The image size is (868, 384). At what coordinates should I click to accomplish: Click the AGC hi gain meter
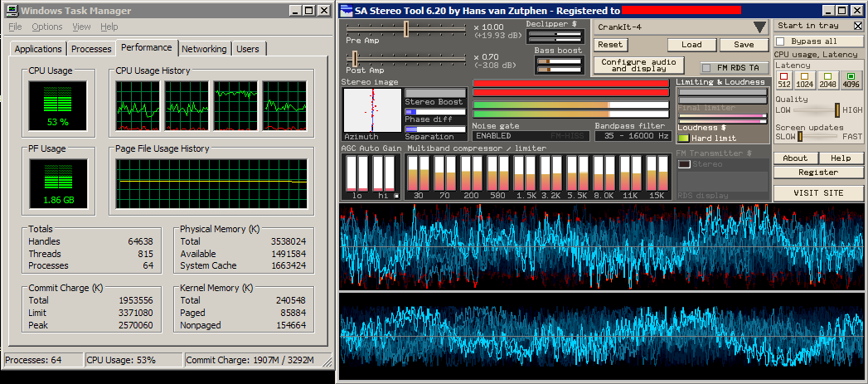pyautogui.click(x=384, y=173)
